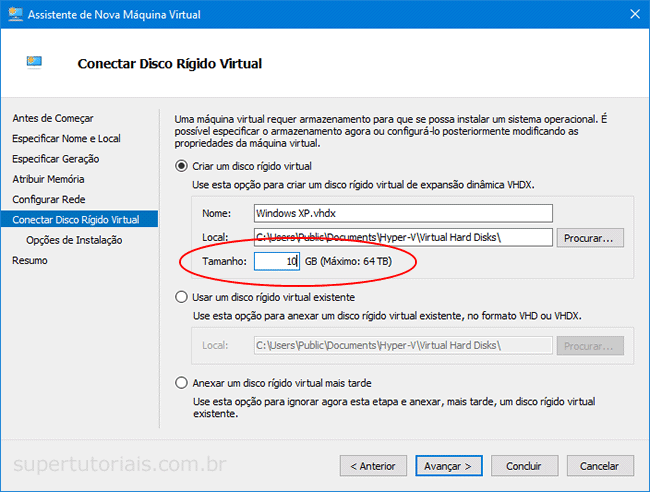Click the 'Nome' field with Windows XP.vhdx
650x492 pixels.
pos(403,213)
